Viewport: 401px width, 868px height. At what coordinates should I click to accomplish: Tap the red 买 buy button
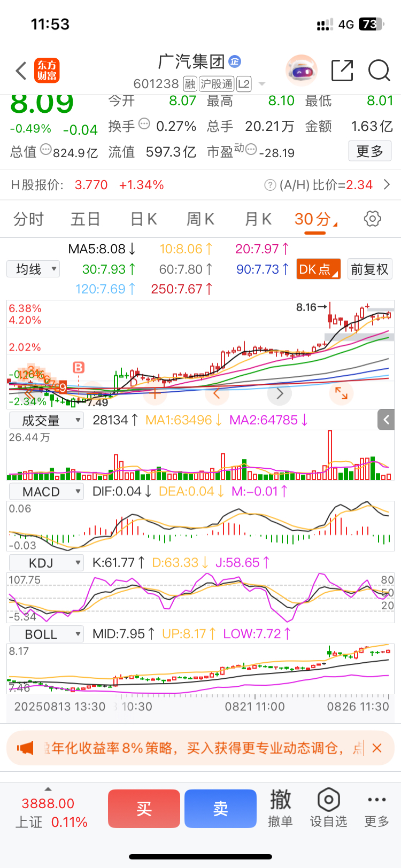[x=144, y=809]
